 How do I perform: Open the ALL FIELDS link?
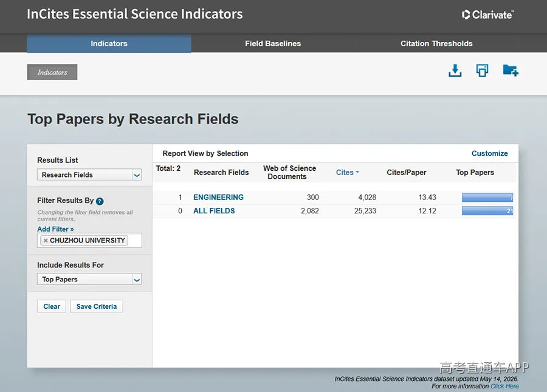click(x=214, y=211)
